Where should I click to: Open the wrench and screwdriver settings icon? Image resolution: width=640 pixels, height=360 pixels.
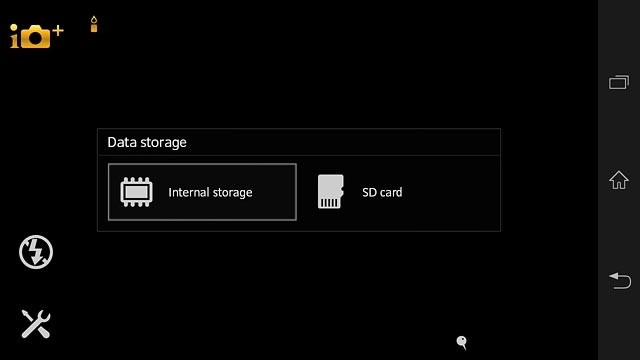(36, 324)
